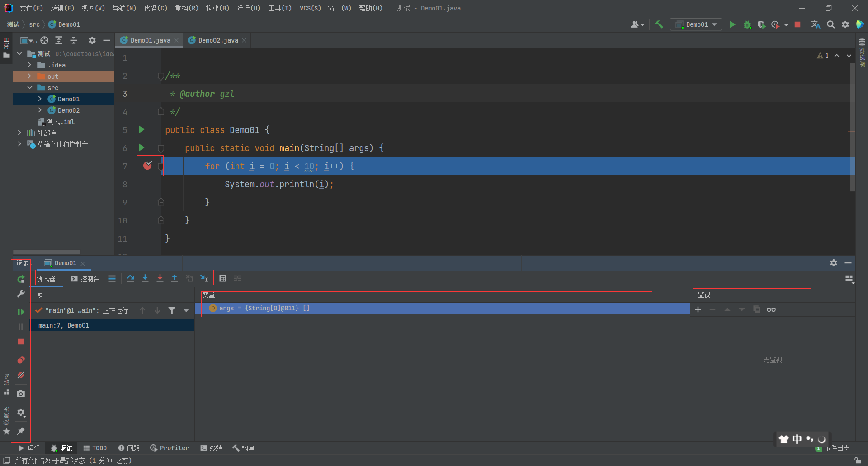This screenshot has height=466, width=868.
Task: Open IDE settings gear in top toolbar
Action: pyautogui.click(x=845, y=24)
